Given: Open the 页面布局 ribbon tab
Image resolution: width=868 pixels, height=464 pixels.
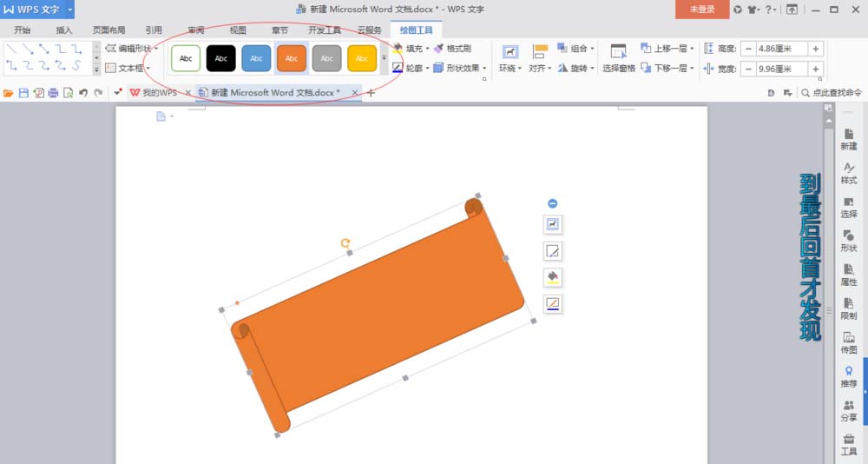Looking at the screenshot, I should (108, 30).
